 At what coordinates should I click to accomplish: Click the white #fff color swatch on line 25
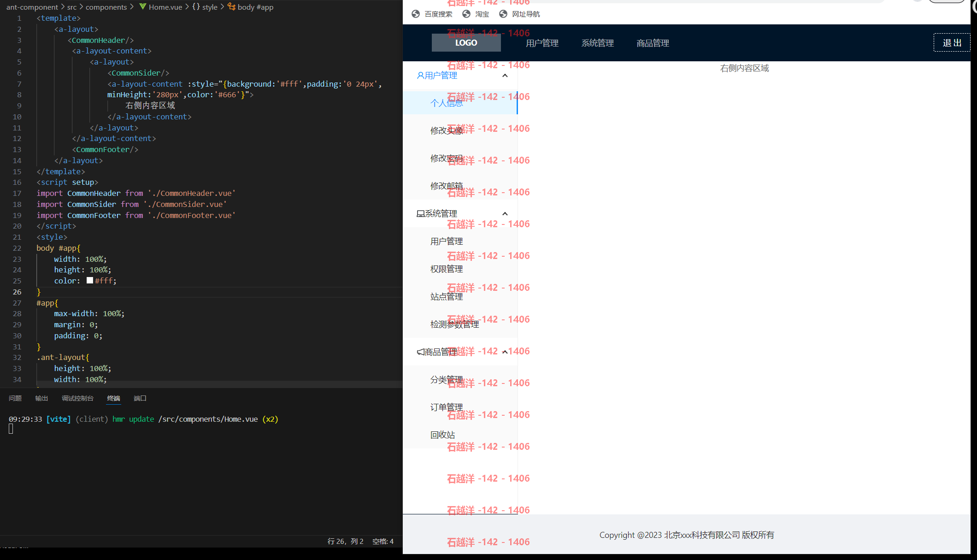90,280
